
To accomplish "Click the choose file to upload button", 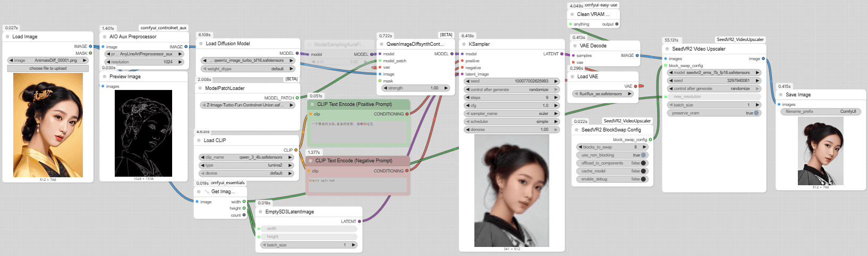I will [x=48, y=68].
